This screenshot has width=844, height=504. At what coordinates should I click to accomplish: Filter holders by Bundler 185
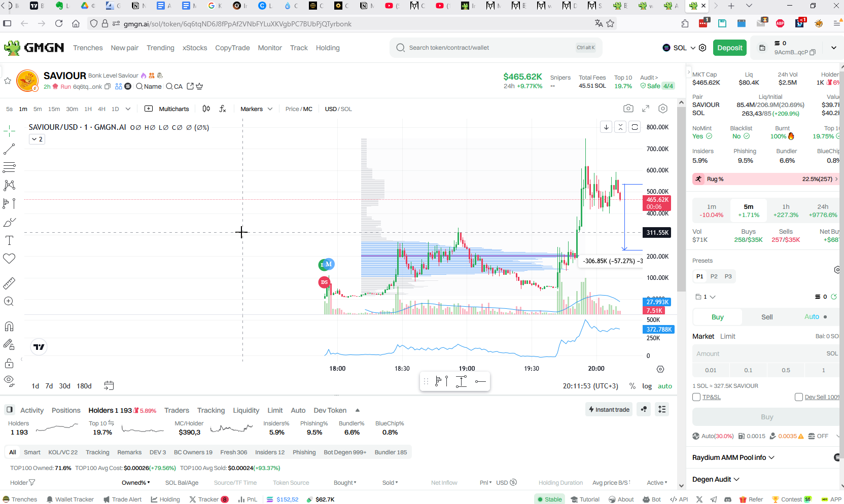[x=391, y=452]
